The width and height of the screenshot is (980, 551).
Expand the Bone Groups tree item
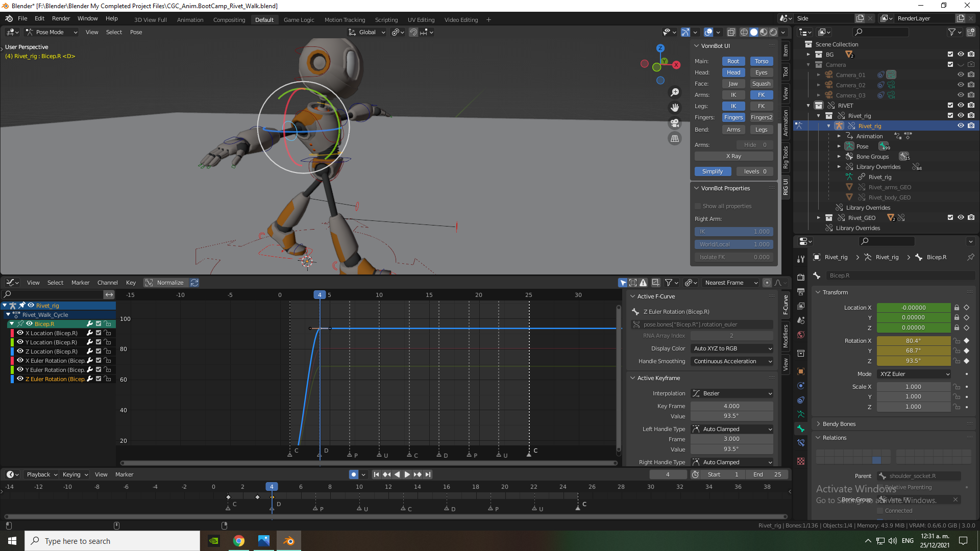click(839, 156)
